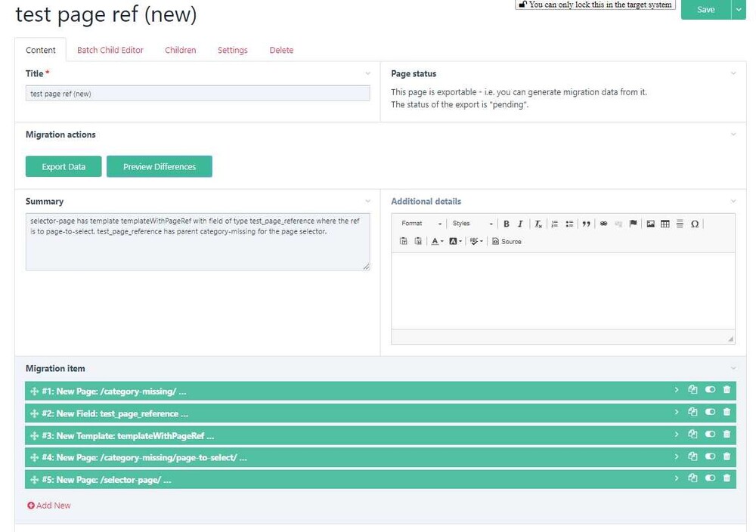Insert a table using the table icon
The width and height of the screenshot is (756, 532).
(x=665, y=224)
